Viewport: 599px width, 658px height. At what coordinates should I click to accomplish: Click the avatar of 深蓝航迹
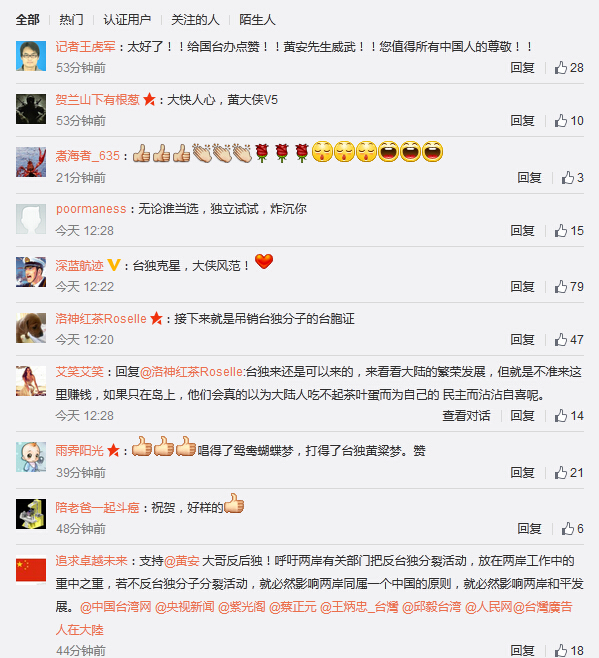tap(31, 272)
